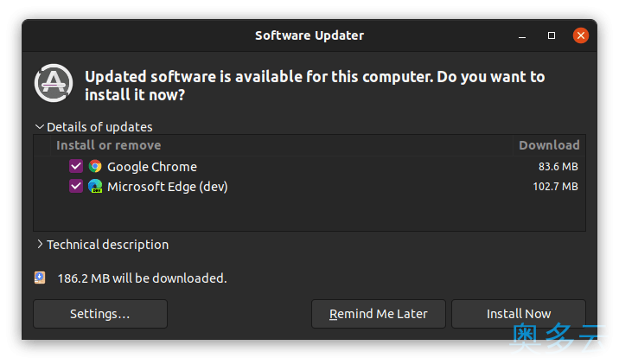
Task: Click the Download column header
Action: pyautogui.click(x=549, y=145)
